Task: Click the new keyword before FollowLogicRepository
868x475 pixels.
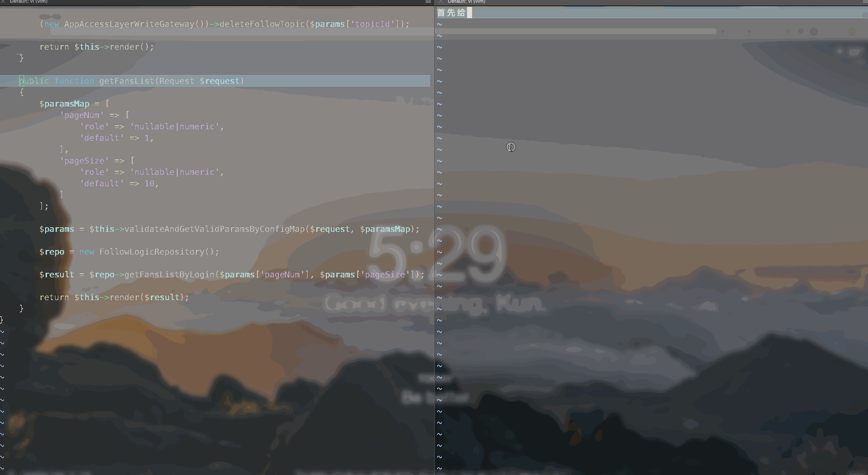Action: 87,252
